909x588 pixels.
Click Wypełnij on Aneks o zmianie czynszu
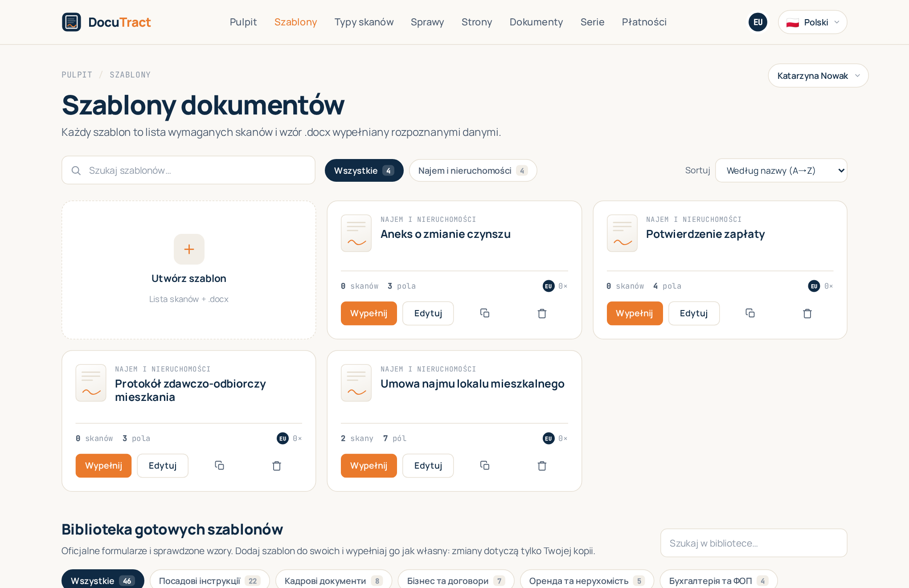(369, 313)
